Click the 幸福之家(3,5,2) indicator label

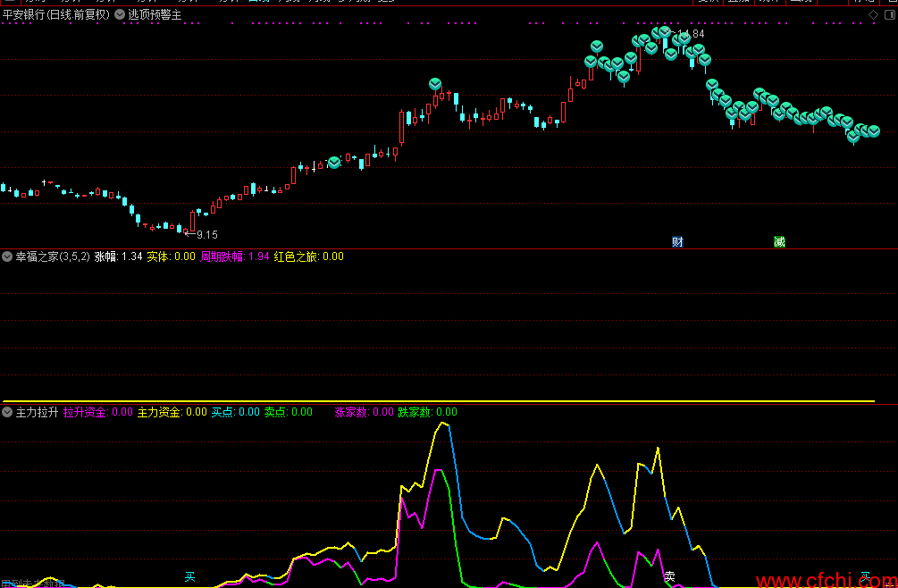(52, 256)
